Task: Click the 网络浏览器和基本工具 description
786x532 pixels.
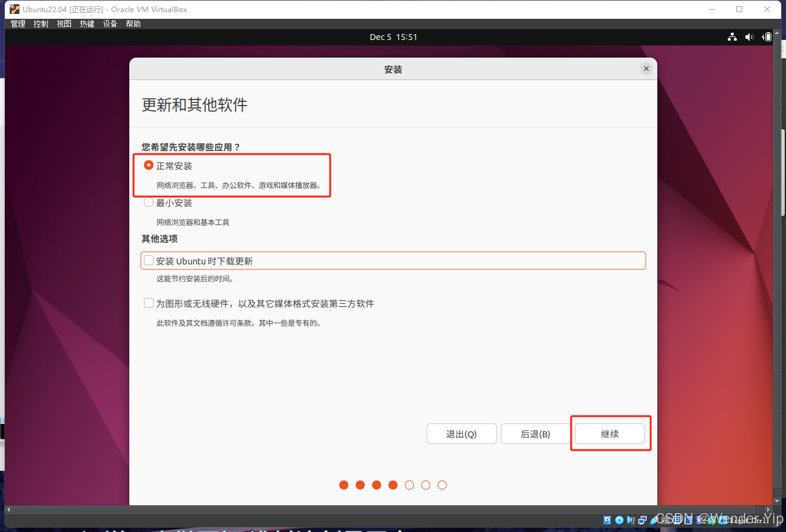Action: click(x=193, y=223)
